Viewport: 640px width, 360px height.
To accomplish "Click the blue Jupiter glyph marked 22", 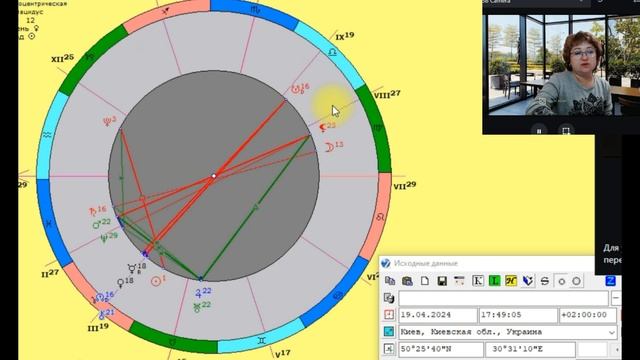I will click(x=198, y=293).
